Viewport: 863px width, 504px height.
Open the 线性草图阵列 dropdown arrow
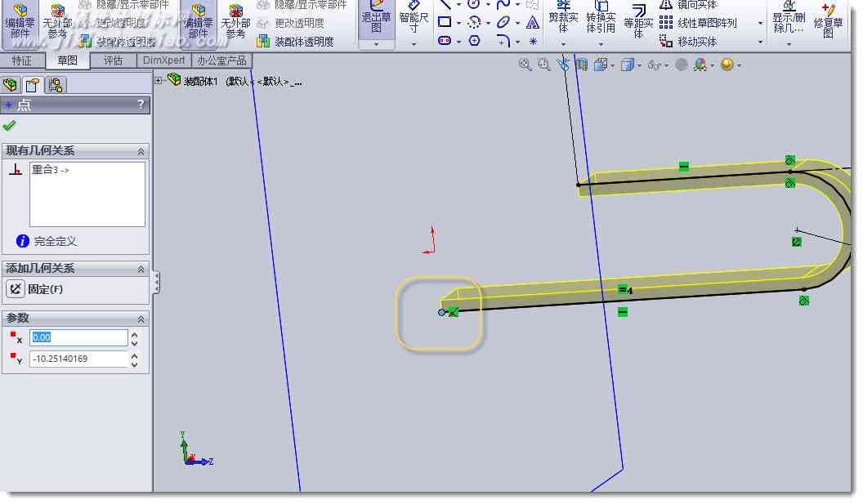[x=760, y=23]
